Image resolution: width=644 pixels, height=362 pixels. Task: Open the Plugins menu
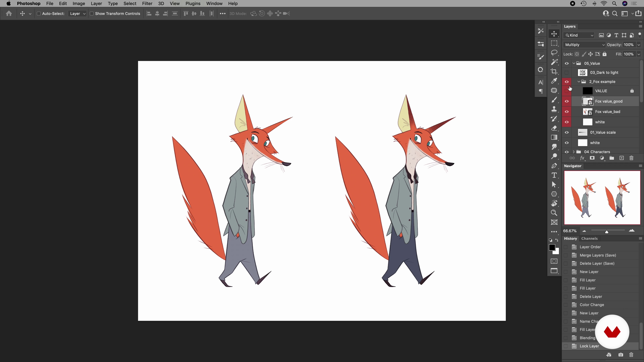(193, 4)
